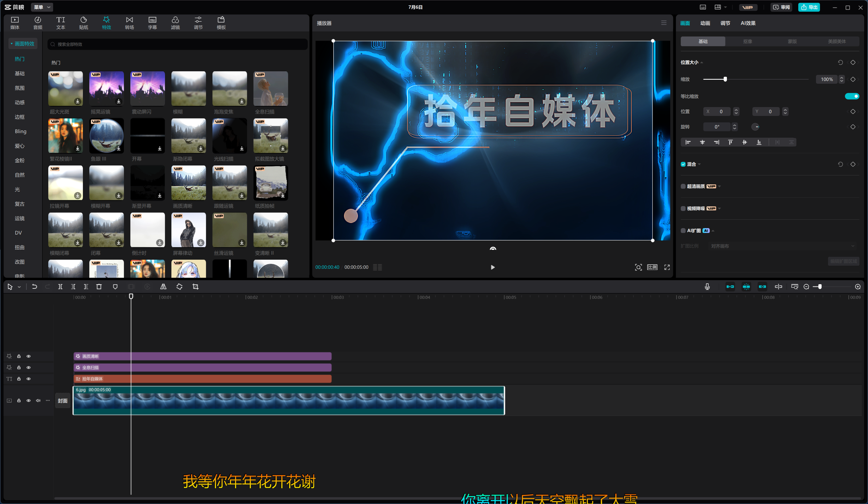Click the 搜索全部特效 search field
The height and width of the screenshot is (504, 868).
point(177,44)
